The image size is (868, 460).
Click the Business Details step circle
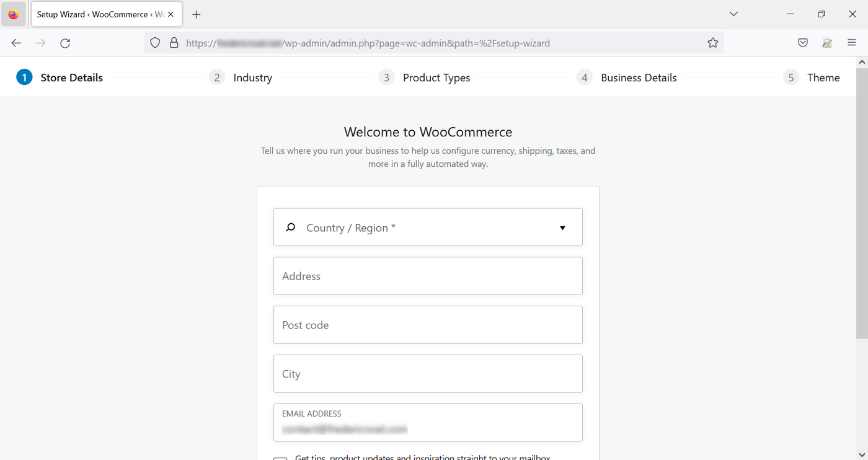point(584,77)
